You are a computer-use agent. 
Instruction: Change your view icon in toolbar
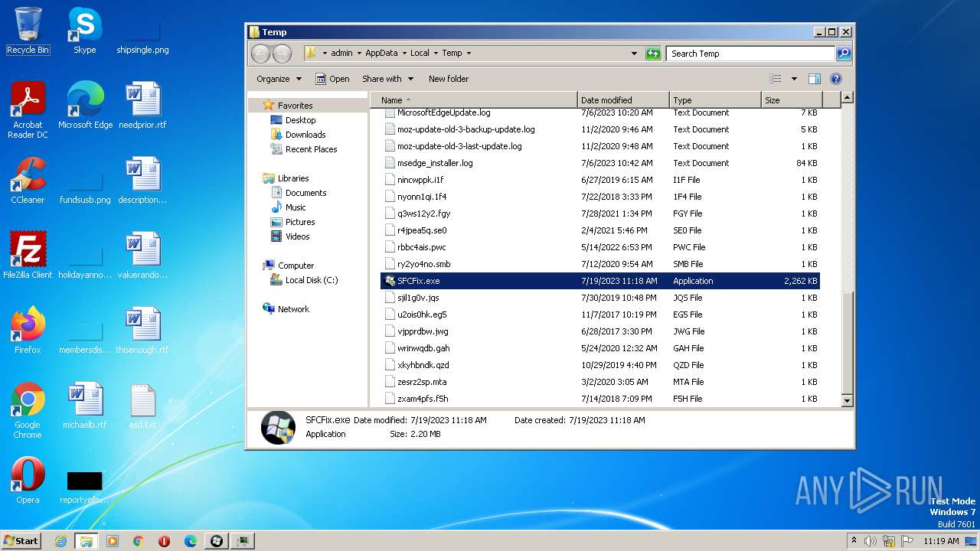click(776, 79)
